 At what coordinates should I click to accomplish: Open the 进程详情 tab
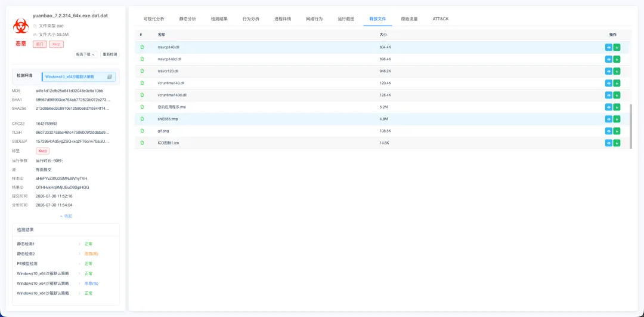tap(283, 19)
